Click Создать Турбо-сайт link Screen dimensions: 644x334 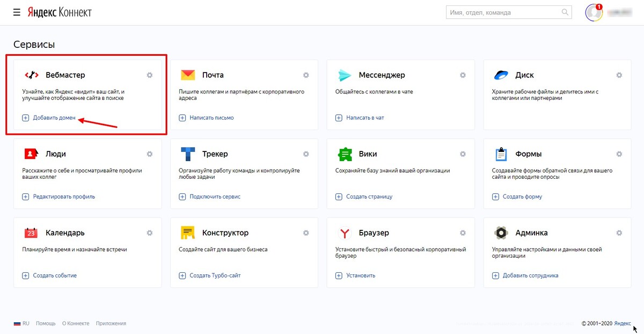tap(215, 275)
